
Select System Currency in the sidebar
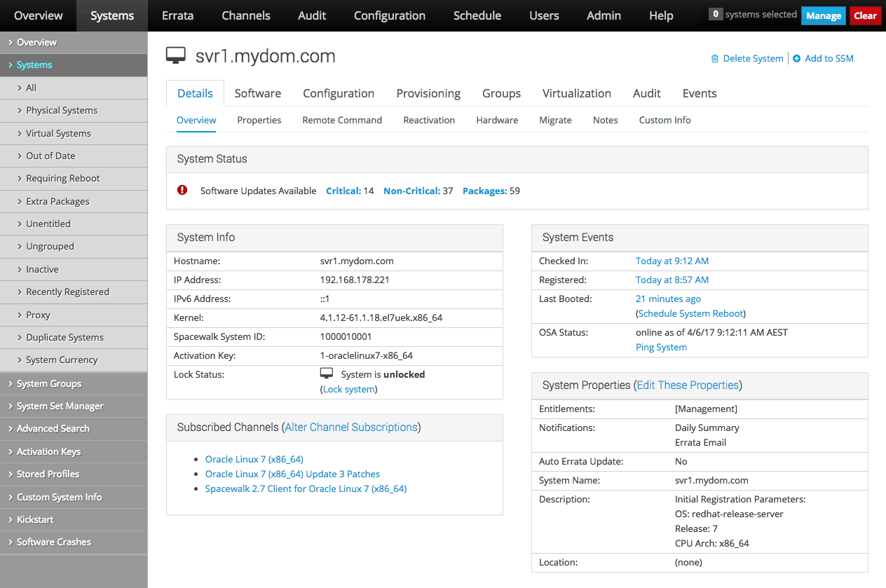tap(74, 360)
